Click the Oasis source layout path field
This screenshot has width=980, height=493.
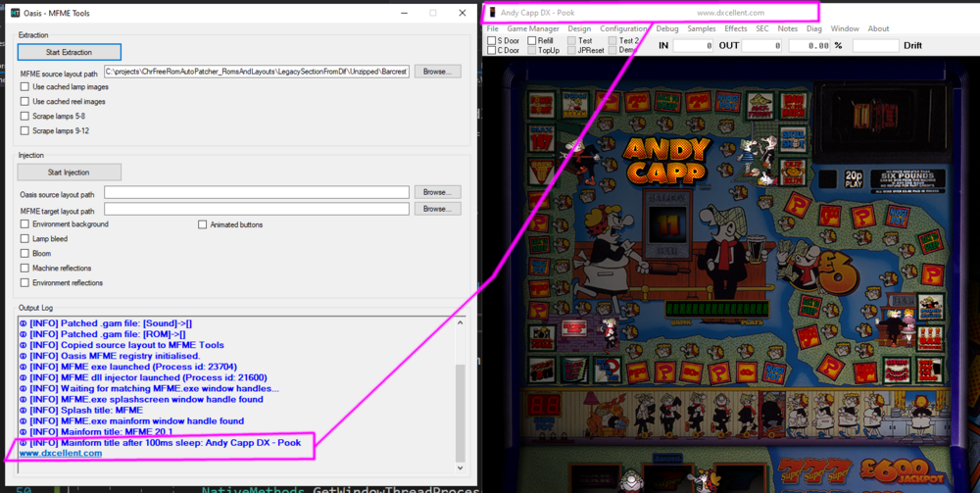tap(256, 192)
